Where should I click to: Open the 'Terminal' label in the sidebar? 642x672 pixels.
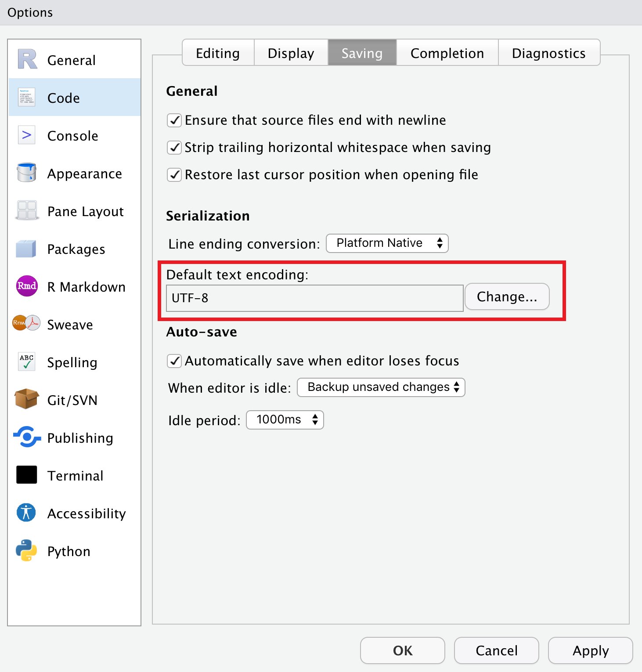(76, 476)
